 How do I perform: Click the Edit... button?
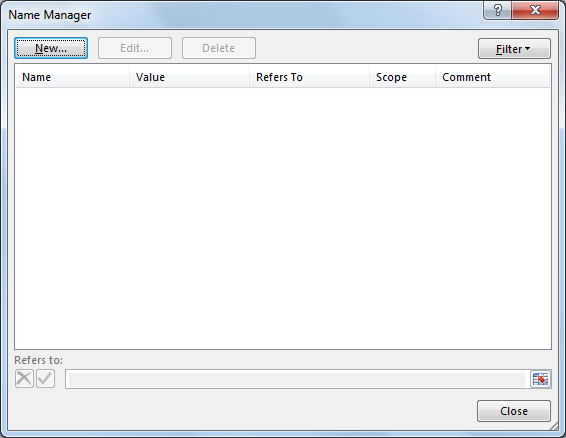[135, 48]
